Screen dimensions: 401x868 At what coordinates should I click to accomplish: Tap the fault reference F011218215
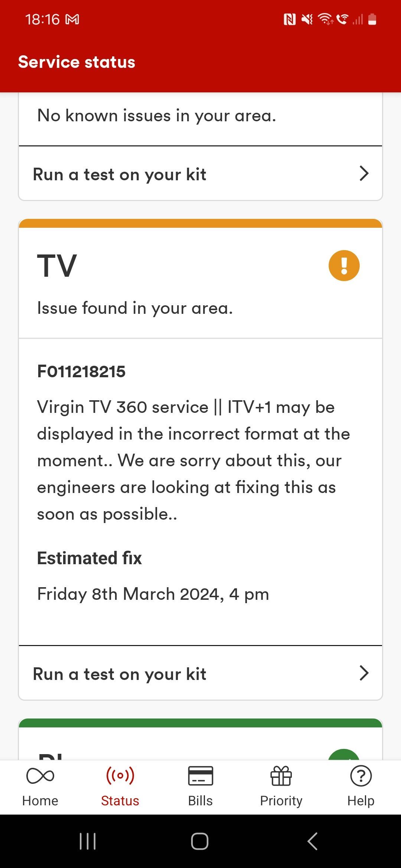[x=81, y=372]
